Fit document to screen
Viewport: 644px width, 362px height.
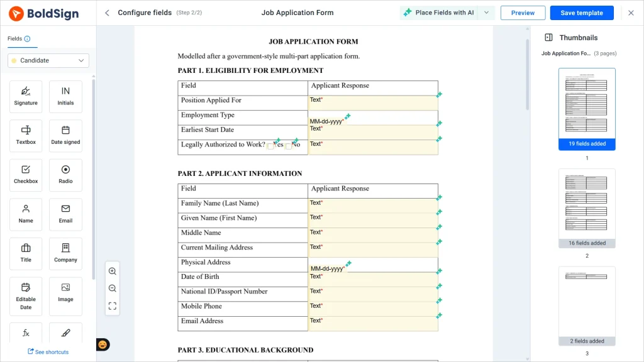(113, 306)
